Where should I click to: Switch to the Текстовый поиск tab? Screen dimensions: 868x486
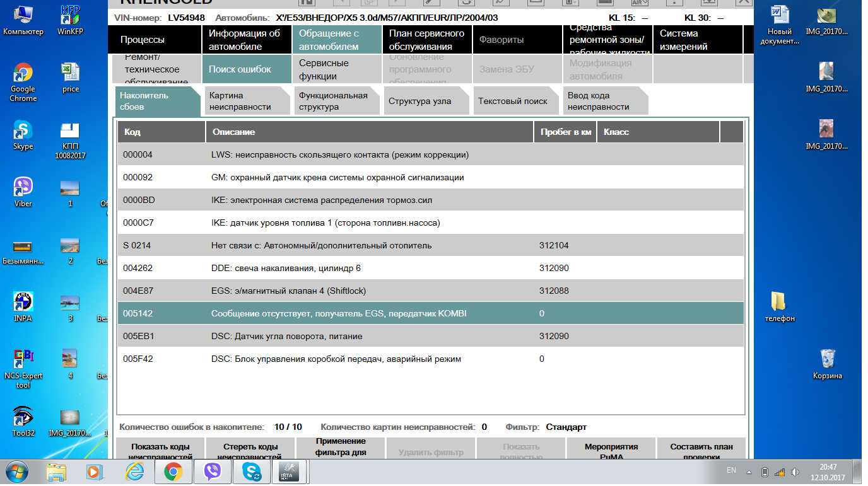coord(517,101)
